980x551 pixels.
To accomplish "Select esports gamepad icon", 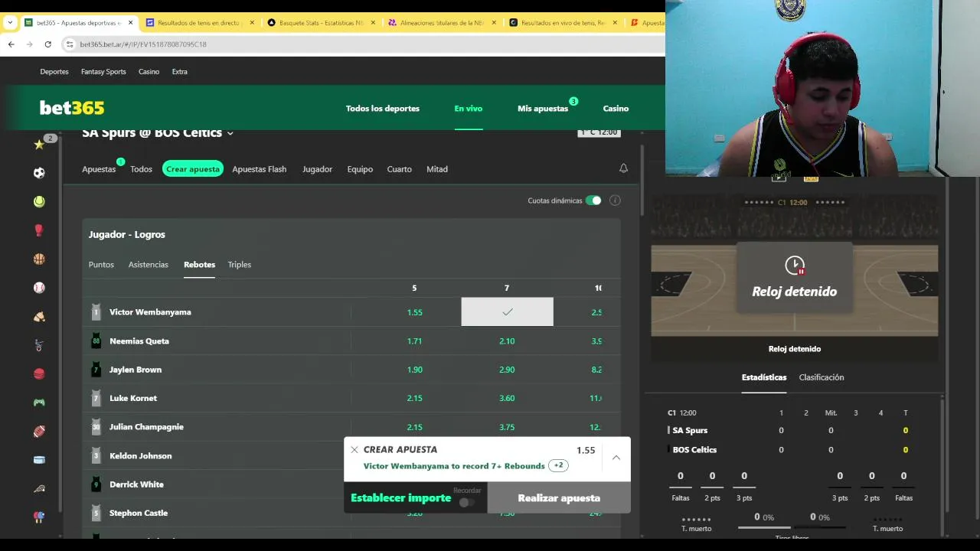I will coord(39,403).
